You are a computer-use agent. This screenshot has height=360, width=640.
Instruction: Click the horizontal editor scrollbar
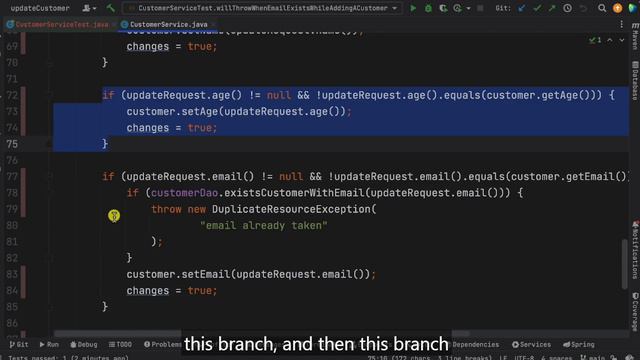tap(261, 334)
